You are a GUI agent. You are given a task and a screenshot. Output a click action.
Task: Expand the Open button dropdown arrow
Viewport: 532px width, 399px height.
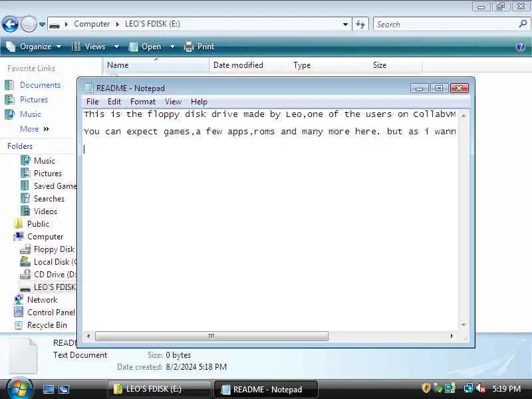coord(172,47)
